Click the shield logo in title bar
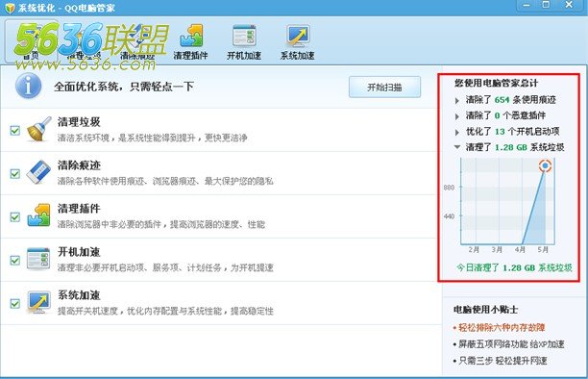 [x=10, y=8]
